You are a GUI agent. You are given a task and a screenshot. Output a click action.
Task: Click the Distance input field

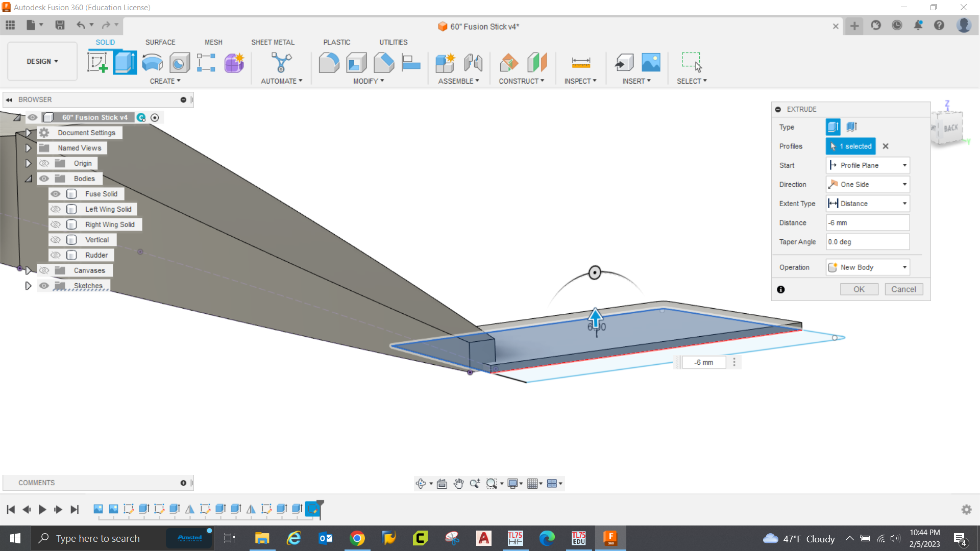click(x=867, y=223)
